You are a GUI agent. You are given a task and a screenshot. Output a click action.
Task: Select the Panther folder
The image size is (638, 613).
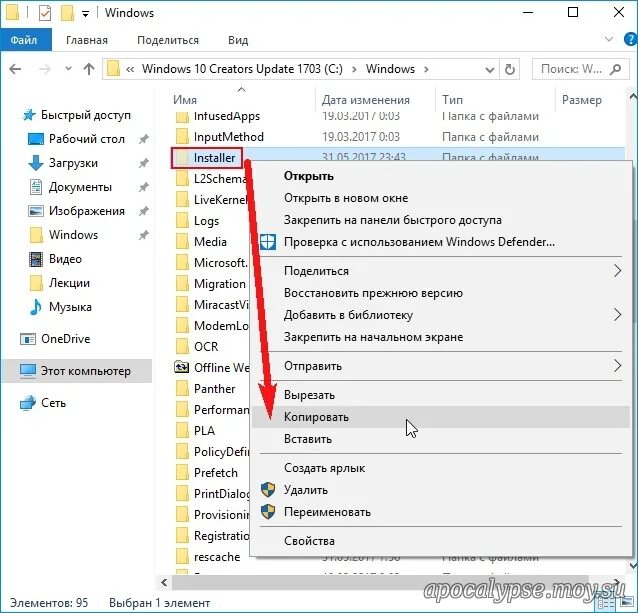click(214, 389)
